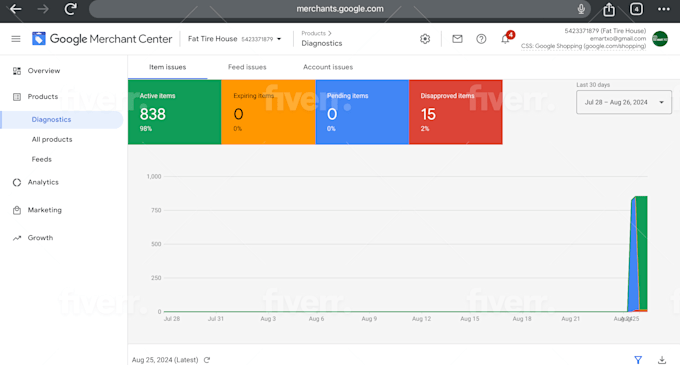Go back with the browser back arrow
The width and height of the screenshot is (680, 365).
click(x=16, y=9)
